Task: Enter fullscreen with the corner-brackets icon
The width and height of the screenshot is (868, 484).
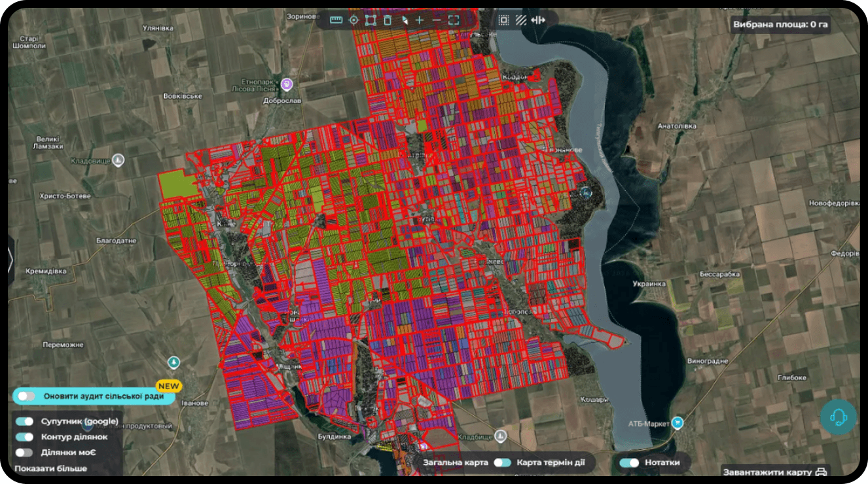Action: (x=454, y=20)
